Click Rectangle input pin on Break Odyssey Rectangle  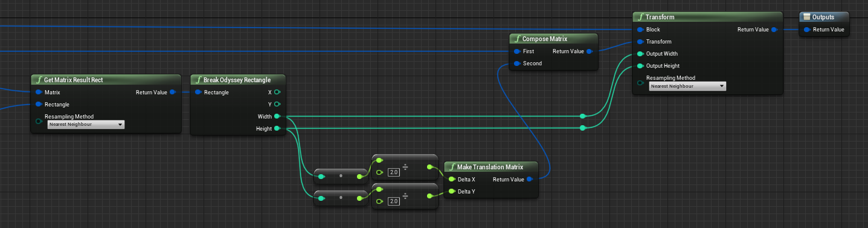point(198,92)
